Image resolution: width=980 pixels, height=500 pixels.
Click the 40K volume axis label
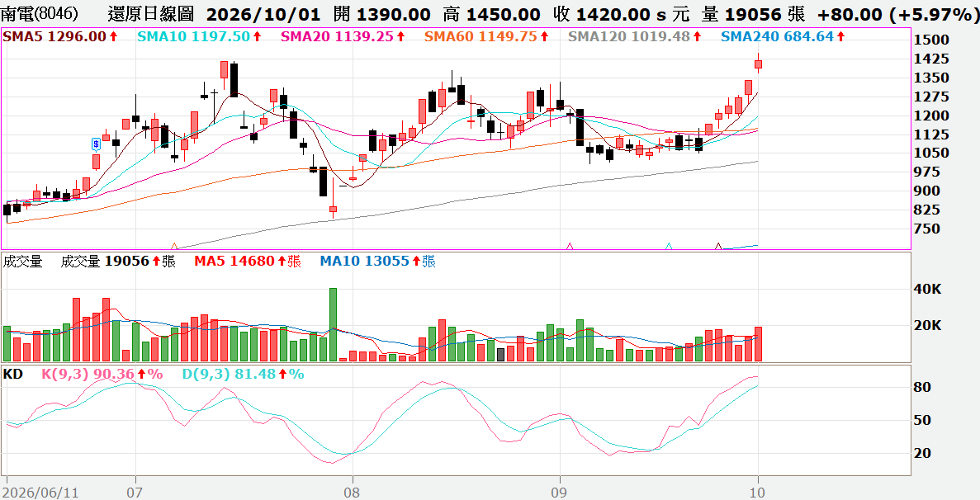point(928,290)
